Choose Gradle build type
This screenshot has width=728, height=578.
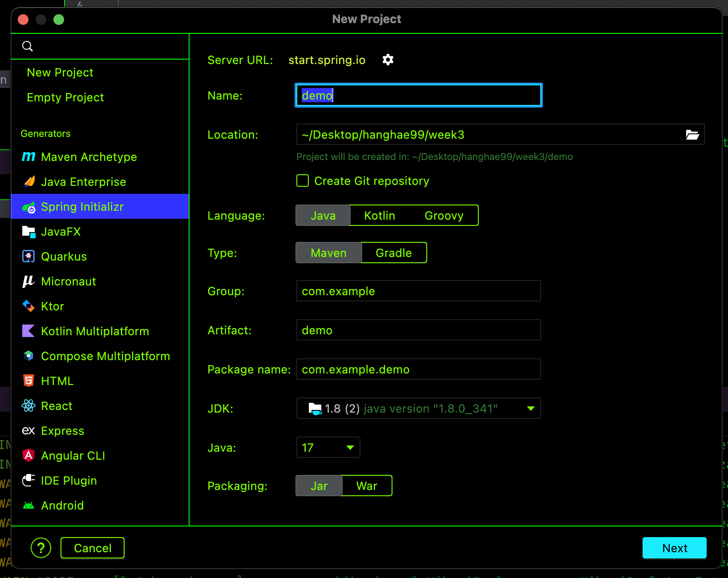[394, 253]
